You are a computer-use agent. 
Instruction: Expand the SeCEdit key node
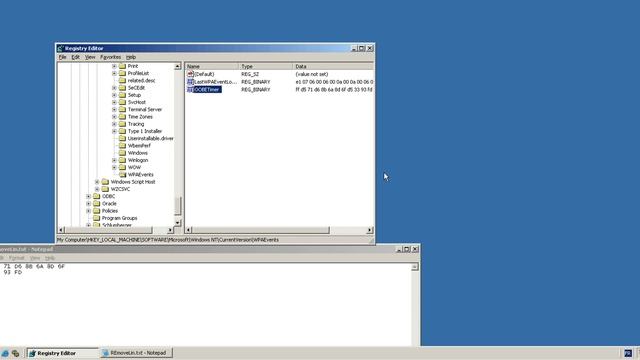pyautogui.click(x=114, y=88)
